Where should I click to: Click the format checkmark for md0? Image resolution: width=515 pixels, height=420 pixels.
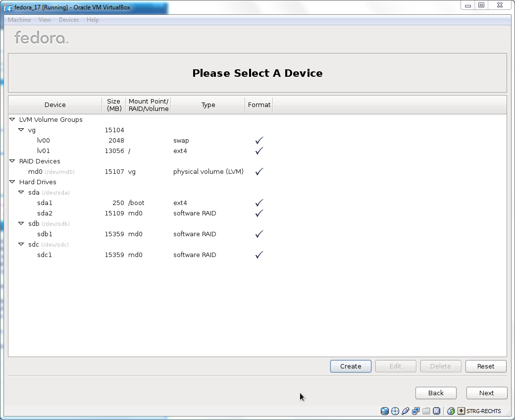259,171
